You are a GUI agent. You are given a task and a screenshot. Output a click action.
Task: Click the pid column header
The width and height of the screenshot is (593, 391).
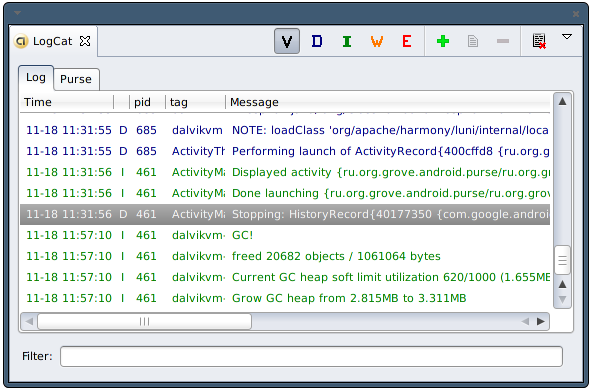tap(147, 102)
